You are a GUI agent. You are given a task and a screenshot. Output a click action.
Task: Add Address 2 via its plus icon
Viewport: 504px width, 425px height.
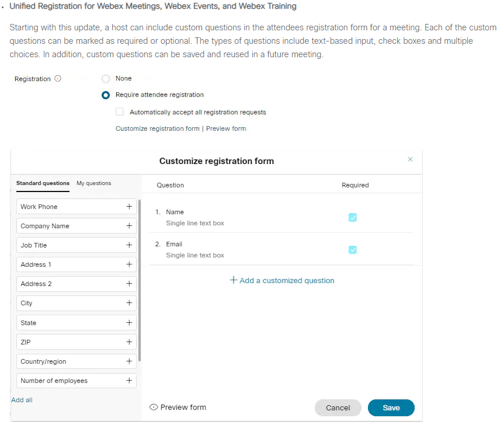[129, 284]
